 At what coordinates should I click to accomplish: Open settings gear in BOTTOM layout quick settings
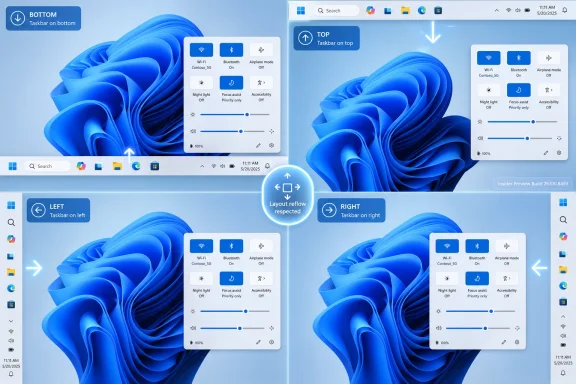pyautogui.click(x=271, y=146)
